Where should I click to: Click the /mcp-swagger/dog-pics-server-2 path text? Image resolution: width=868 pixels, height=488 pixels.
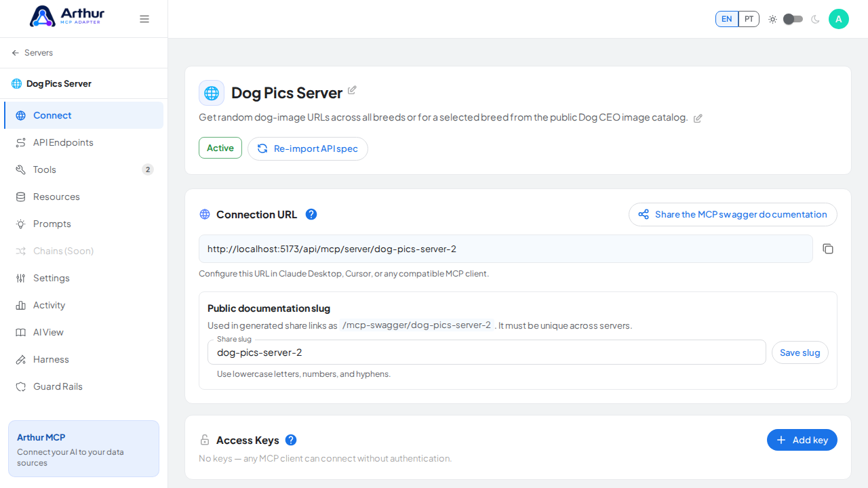(x=416, y=325)
